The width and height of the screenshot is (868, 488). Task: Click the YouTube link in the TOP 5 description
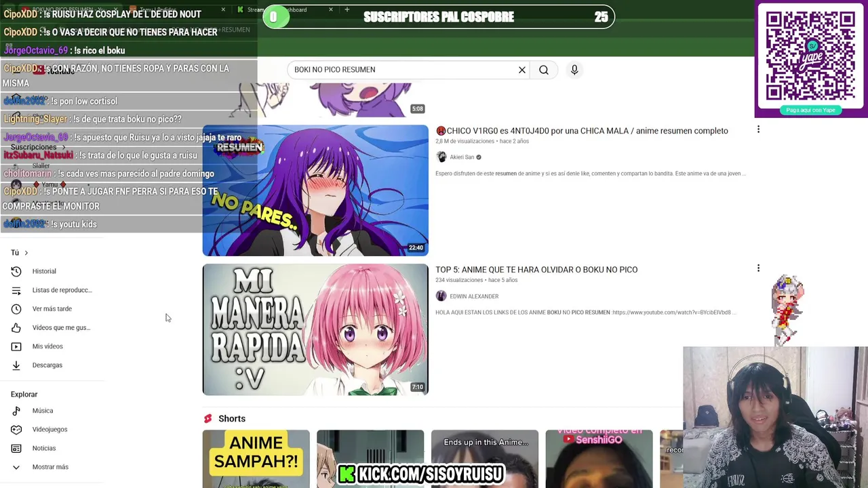(x=672, y=312)
